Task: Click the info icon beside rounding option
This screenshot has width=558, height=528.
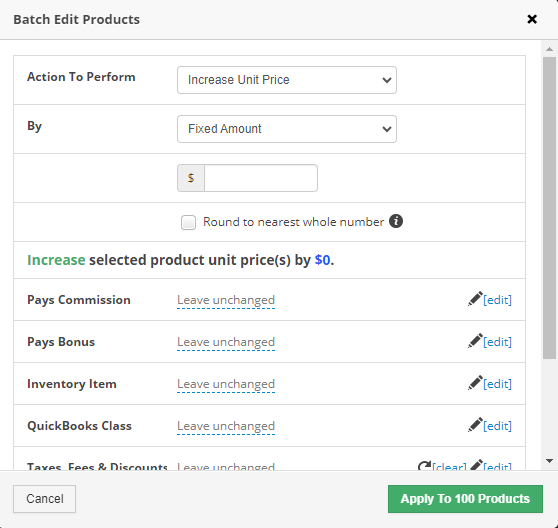Action: [396, 221]
